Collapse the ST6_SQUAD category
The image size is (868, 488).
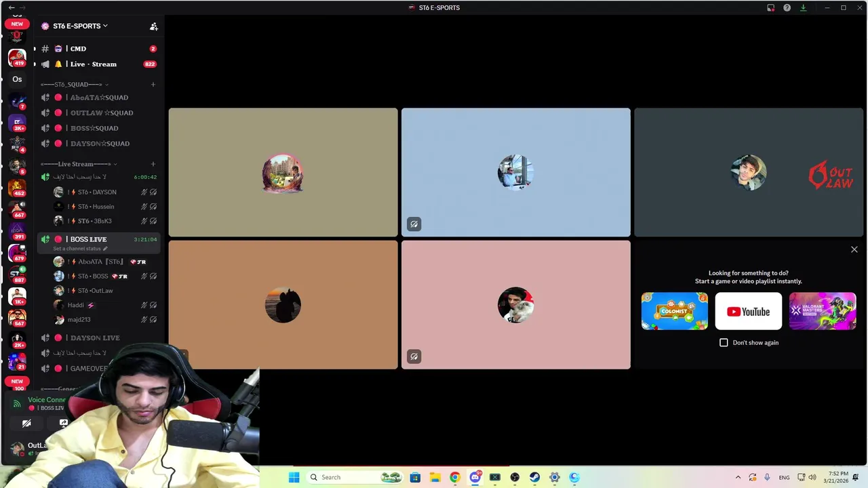(75, 85)
